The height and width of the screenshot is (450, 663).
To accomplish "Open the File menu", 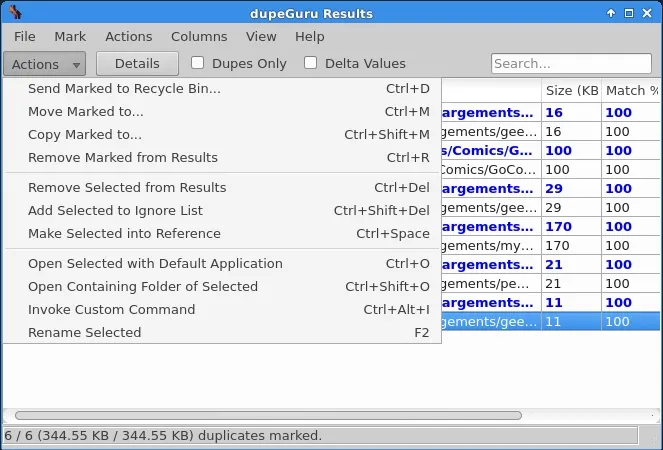I will click(25, 36).
